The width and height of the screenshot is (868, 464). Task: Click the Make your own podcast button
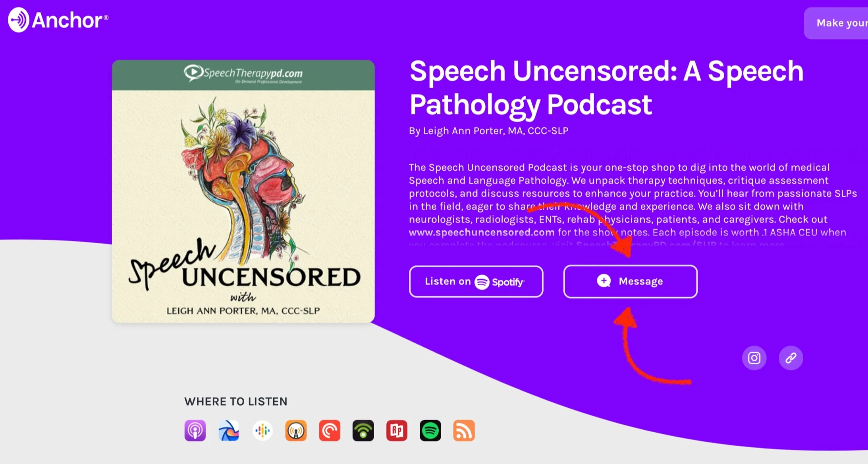pos(836,23)
